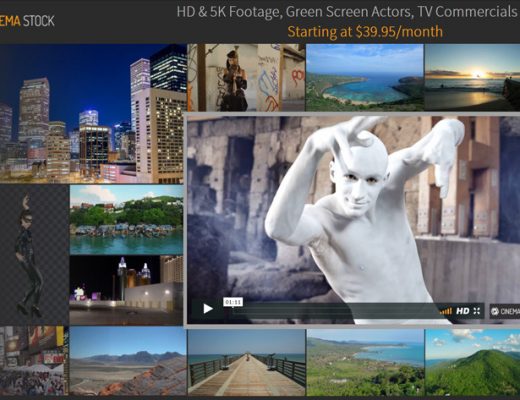Click the 01:11 timestamp marker
520x400 pixels.
tap(233, 302)
